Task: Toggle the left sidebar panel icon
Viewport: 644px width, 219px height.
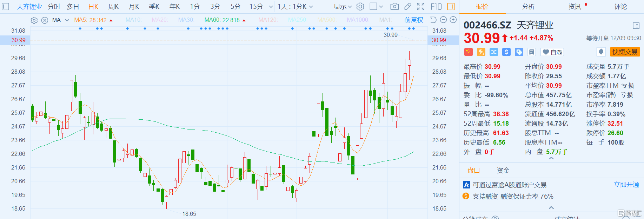Action: 6,7
